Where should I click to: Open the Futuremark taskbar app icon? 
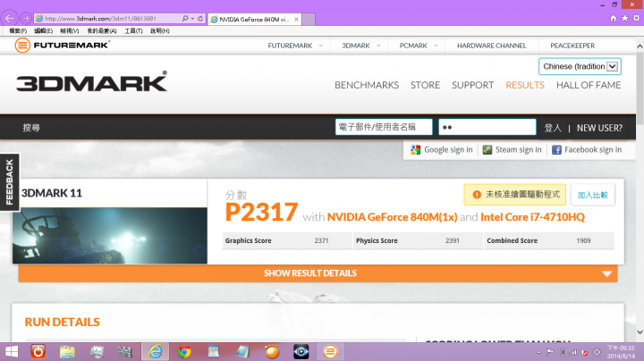[330, 351]
